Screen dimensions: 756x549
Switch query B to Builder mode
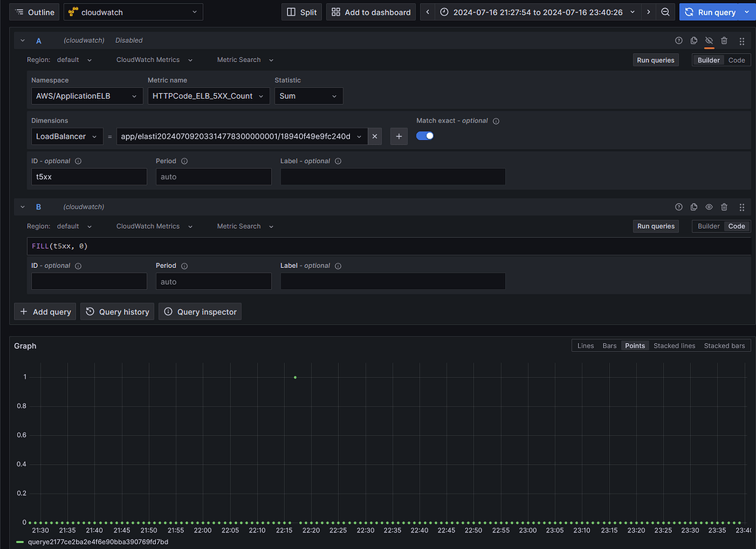click(708, 226)
